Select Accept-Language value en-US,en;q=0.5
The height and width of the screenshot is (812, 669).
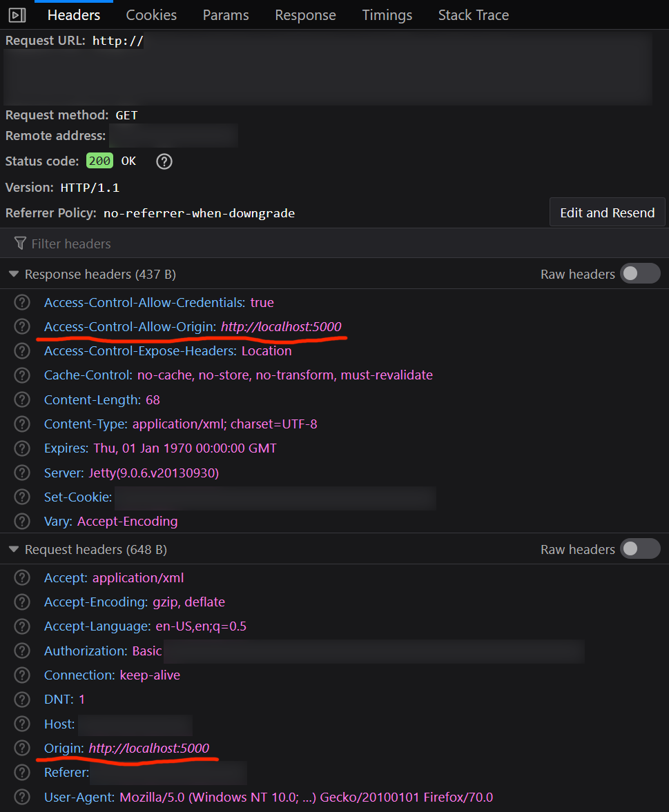pyautogui.click(x=201, y=626)
